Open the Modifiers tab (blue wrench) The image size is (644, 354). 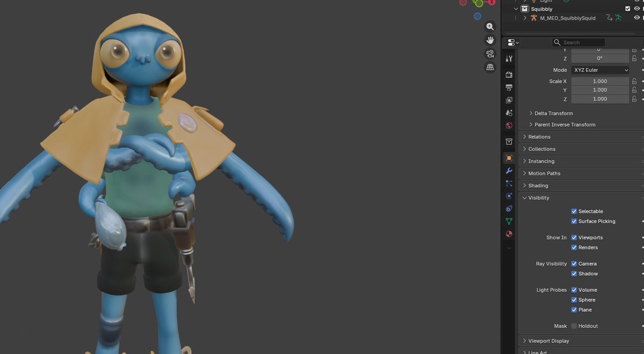pos(509,171)
